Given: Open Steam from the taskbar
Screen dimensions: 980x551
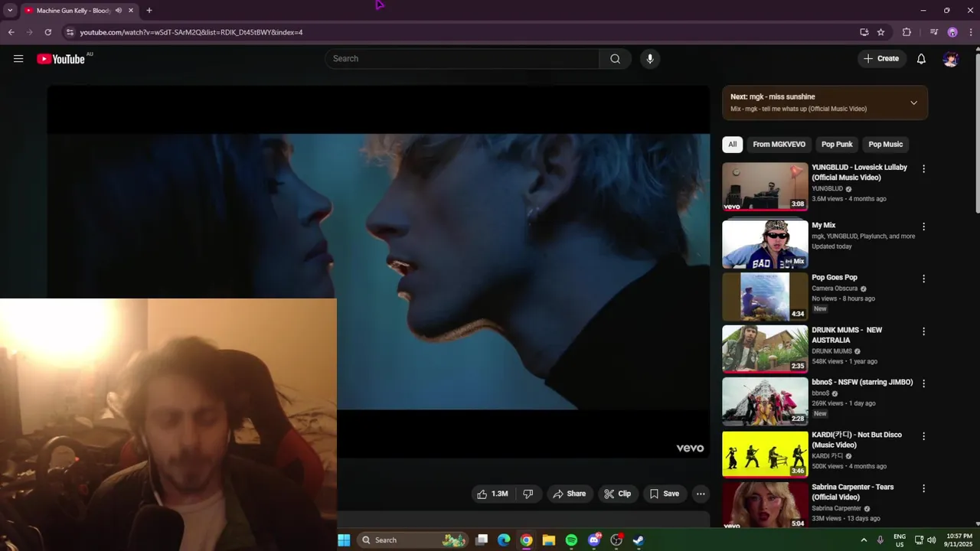Looking at the screenshot, I should 638,540.
